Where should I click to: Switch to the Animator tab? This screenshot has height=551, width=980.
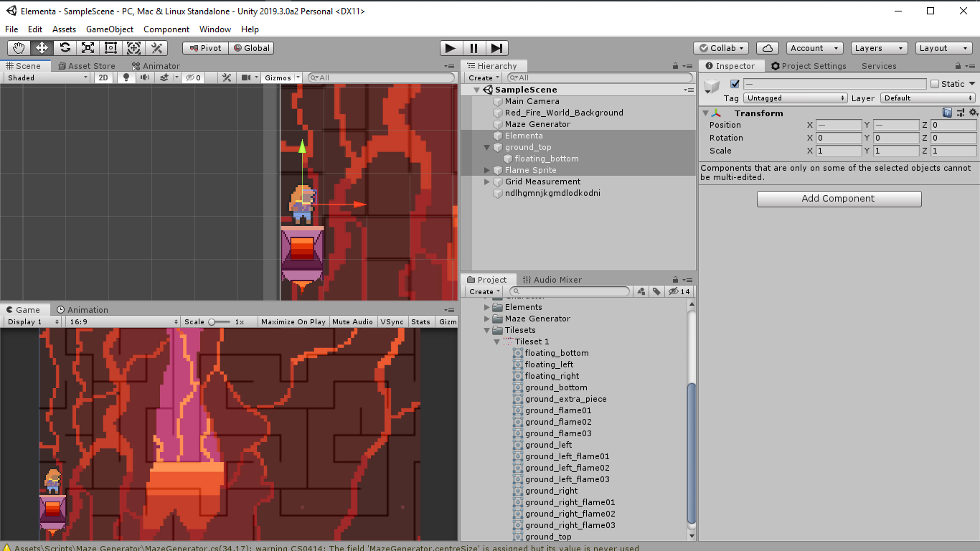click(155, 66)
